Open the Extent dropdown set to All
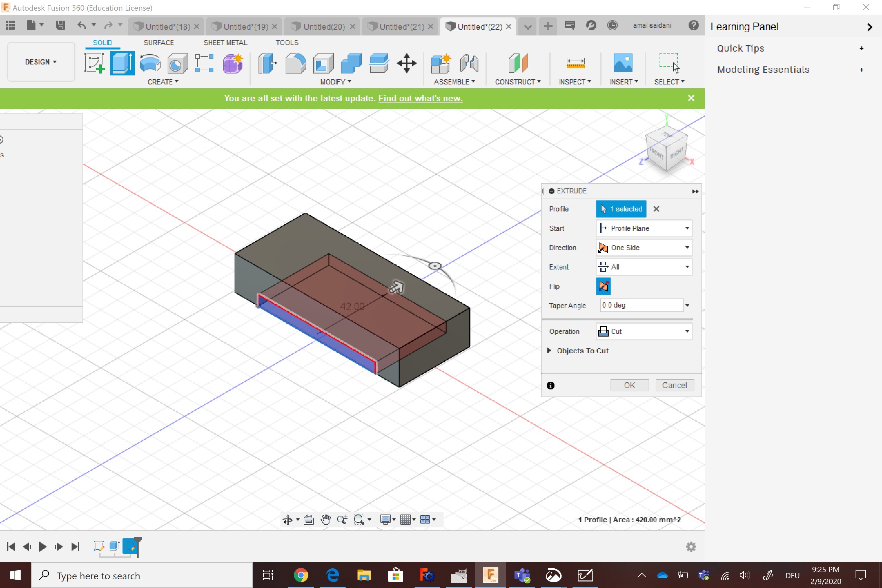This screenshot has height=588, width=882. (643, 267)
